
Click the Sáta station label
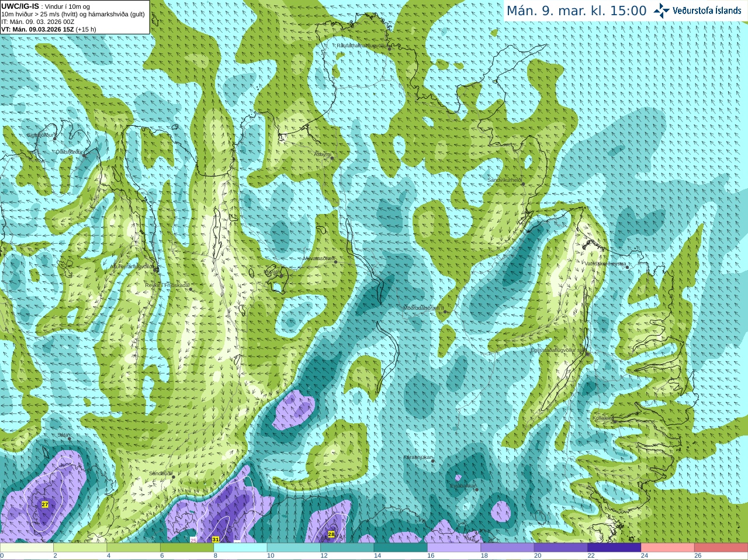point(63,435)
